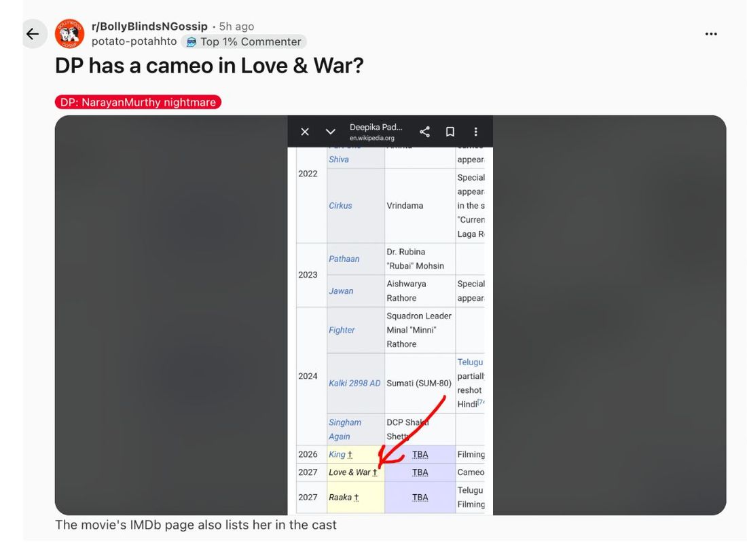This screenshot has height=560, width=747.
Task: Click TBA in the Love & War row
Action: pyautogui.click(x=420, y=472)
